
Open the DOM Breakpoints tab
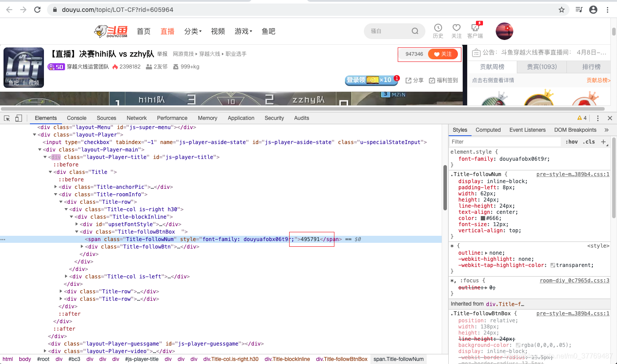(x=575, y=130)
